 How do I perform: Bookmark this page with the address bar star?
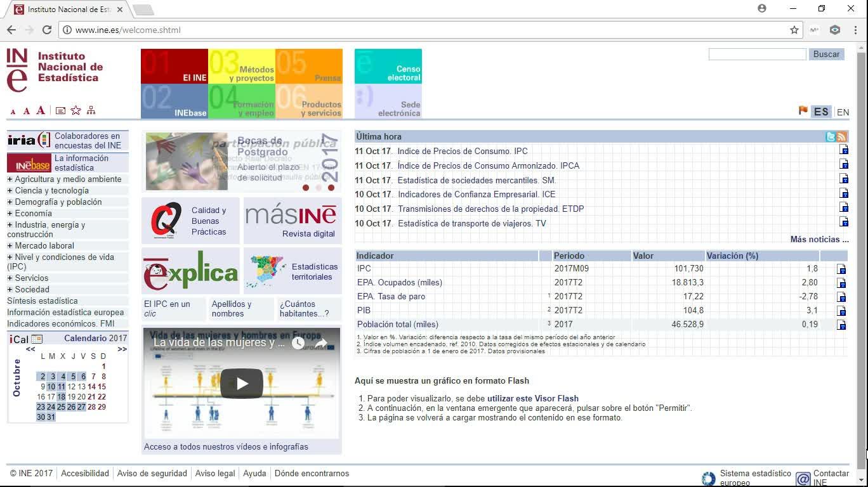(x=794, y=30)
